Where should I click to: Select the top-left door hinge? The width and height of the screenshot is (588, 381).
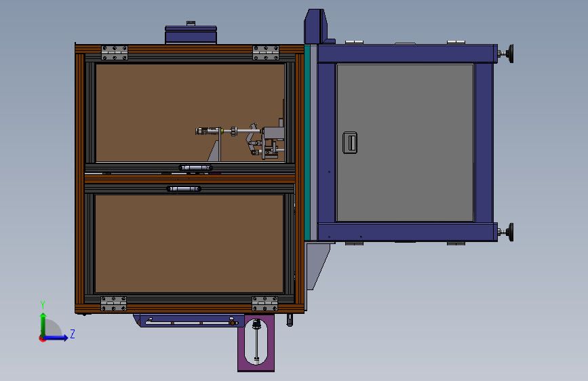115,52
